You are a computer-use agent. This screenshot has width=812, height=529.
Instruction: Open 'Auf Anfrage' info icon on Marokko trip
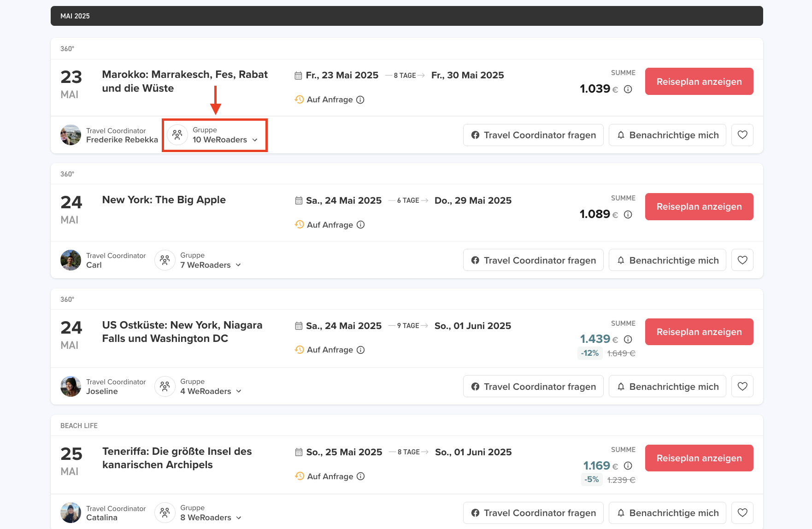[x=360, y=100]
